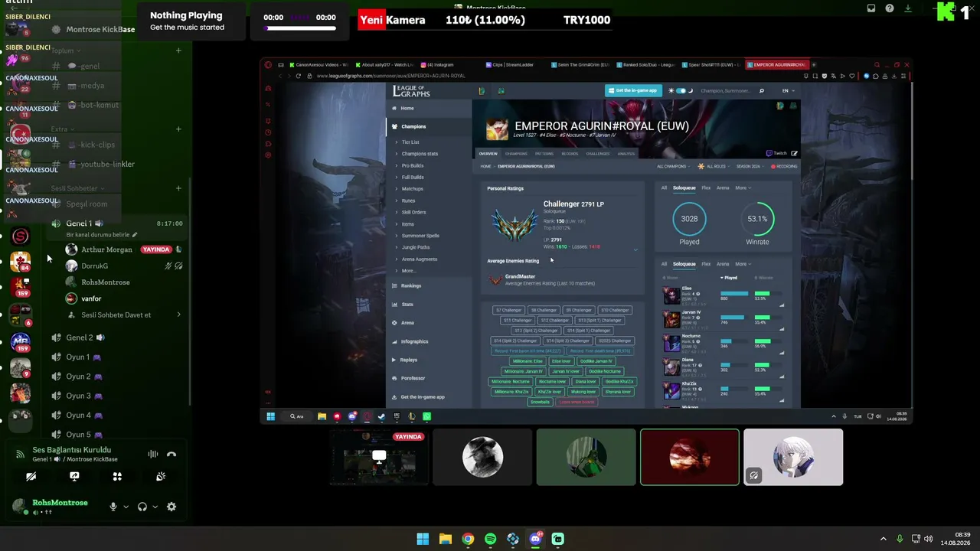
Task: Click the summoner search field
Action: [726, 90]
